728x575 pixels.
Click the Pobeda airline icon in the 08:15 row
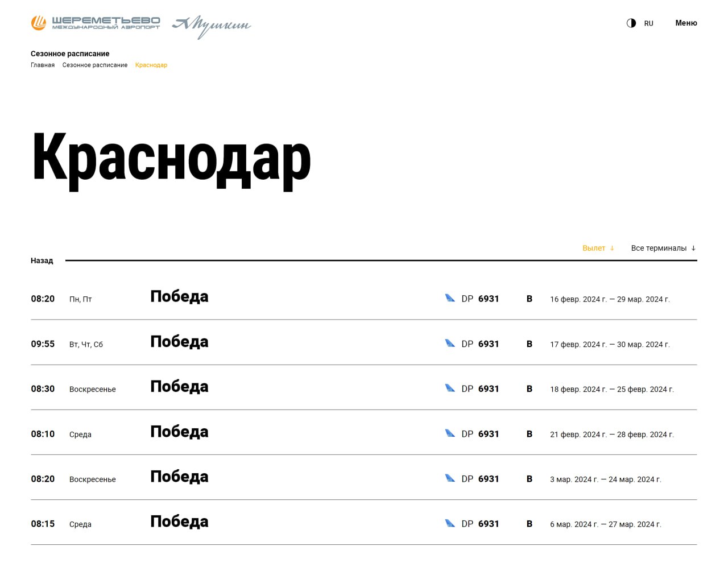450,523
